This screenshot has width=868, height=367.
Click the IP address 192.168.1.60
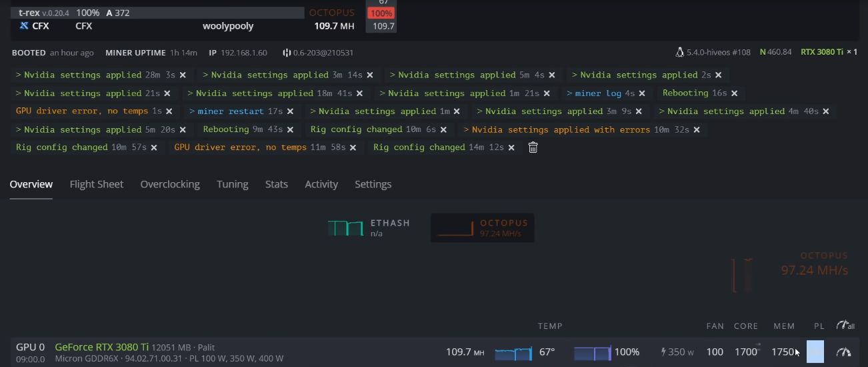pos(243,53)
